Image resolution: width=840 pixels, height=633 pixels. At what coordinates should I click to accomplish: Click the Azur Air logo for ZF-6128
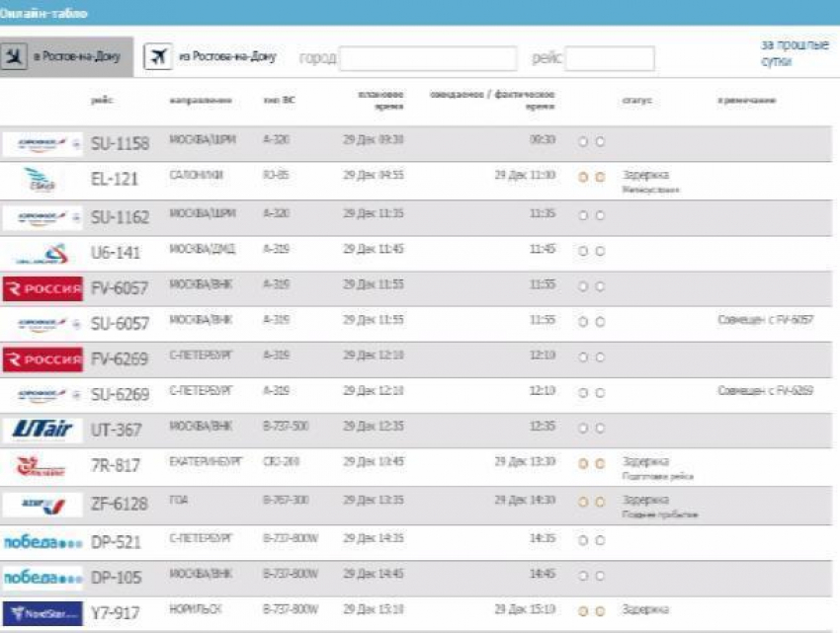click(42, 504)
